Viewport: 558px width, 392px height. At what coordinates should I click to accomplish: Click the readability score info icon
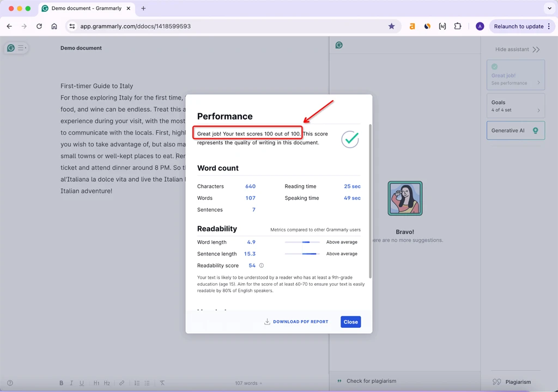click(x=262, y=266)
